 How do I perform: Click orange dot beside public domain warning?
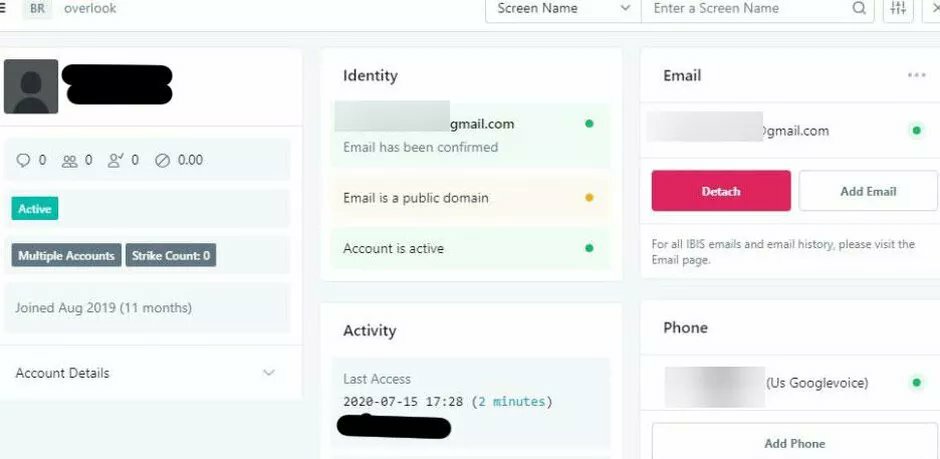589,198
